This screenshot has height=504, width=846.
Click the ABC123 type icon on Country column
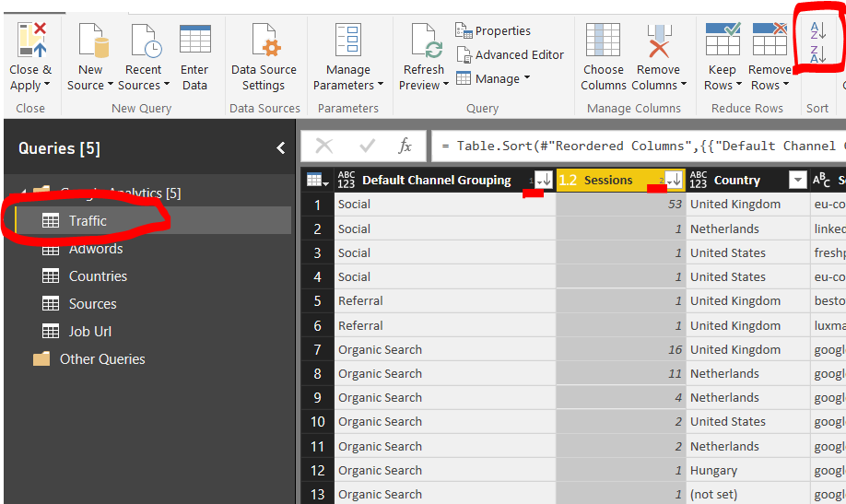tap(699, 180)
